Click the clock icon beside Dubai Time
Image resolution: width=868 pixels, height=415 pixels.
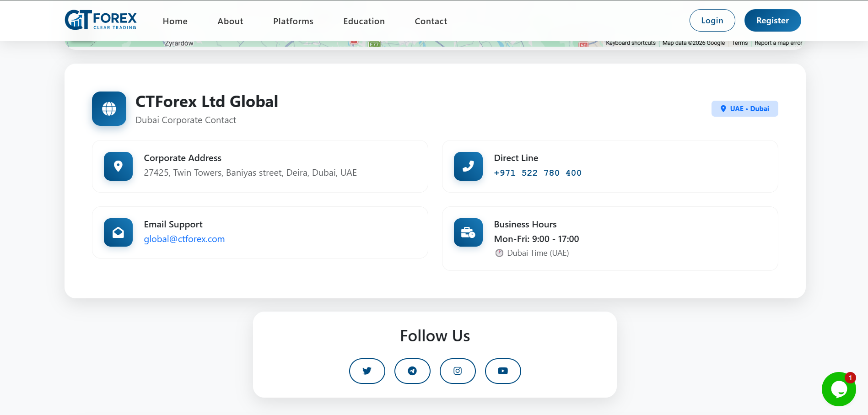click(499, 253)
